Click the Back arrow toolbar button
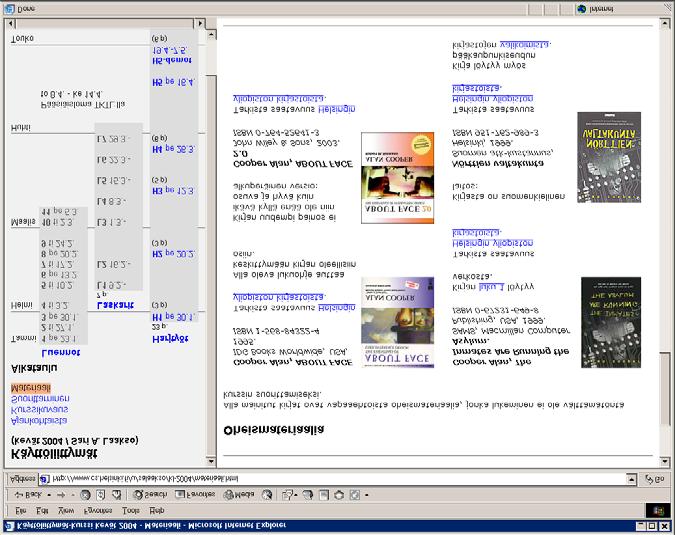 pos(28,495)
